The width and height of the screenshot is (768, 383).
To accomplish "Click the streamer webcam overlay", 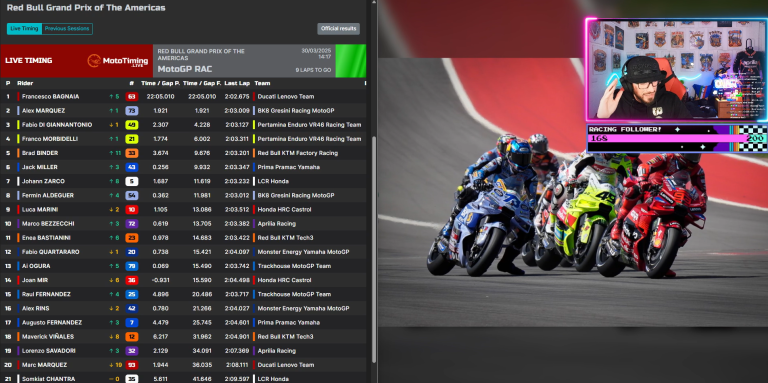I will [676, 70].
